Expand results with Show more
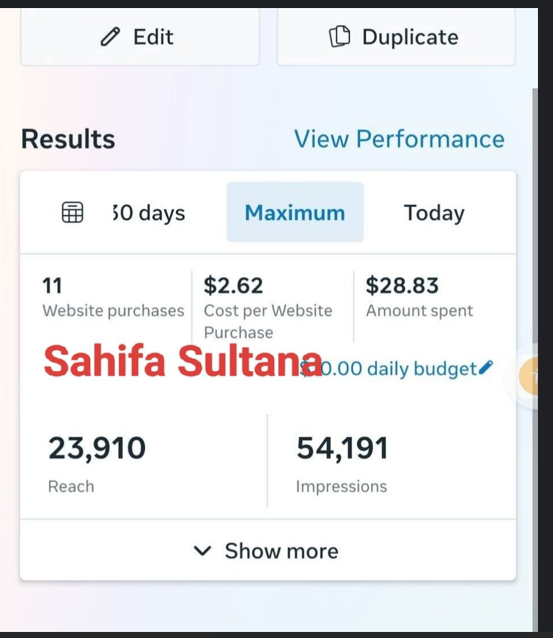The width and height of the screenshot is (553, 638). pos(268,551)
